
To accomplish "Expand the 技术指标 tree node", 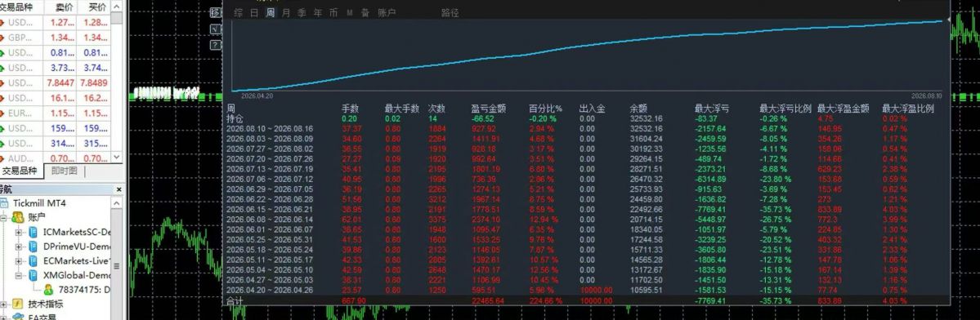I will tap(4, 304).
